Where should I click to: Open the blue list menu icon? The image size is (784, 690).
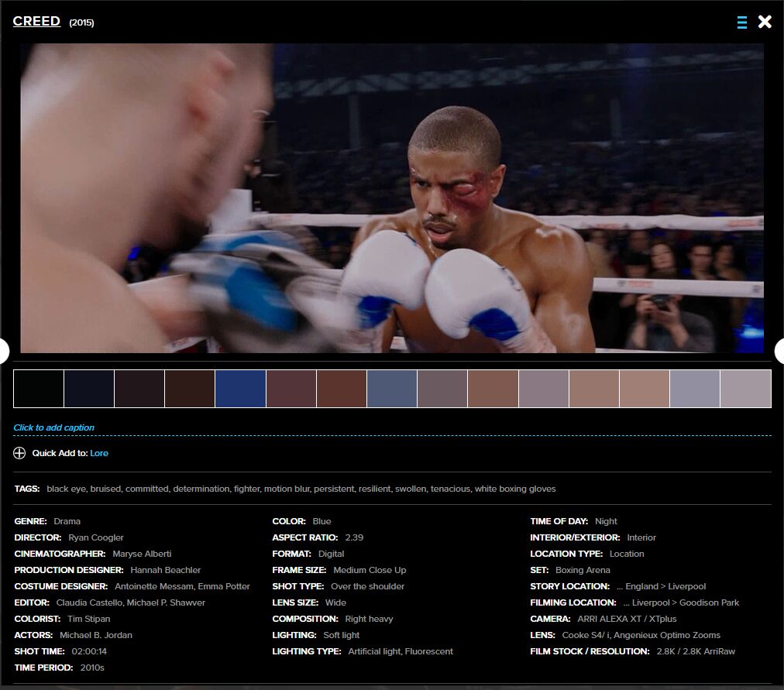pyautogui.click(x=741, y=22)
